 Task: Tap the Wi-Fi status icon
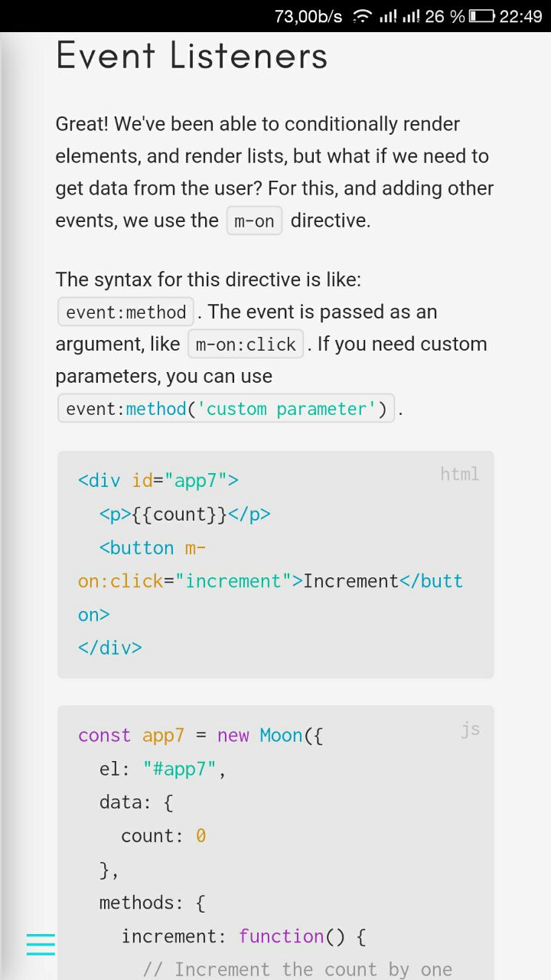pyautogui.click(x=361, y=16)
